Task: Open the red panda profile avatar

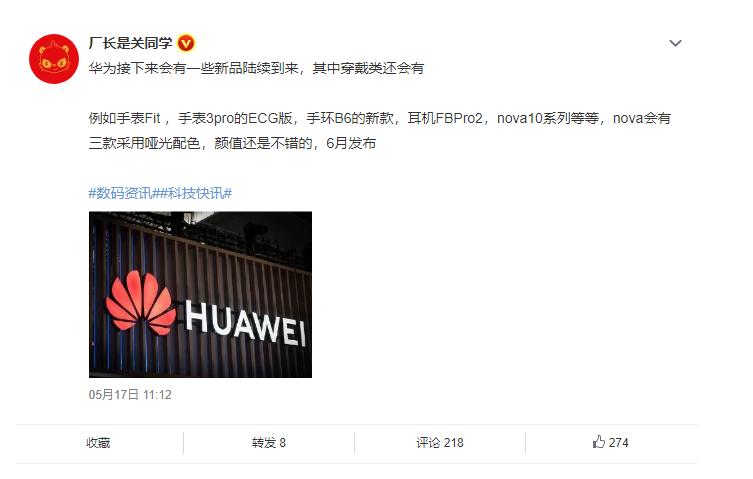Action: 54,59
